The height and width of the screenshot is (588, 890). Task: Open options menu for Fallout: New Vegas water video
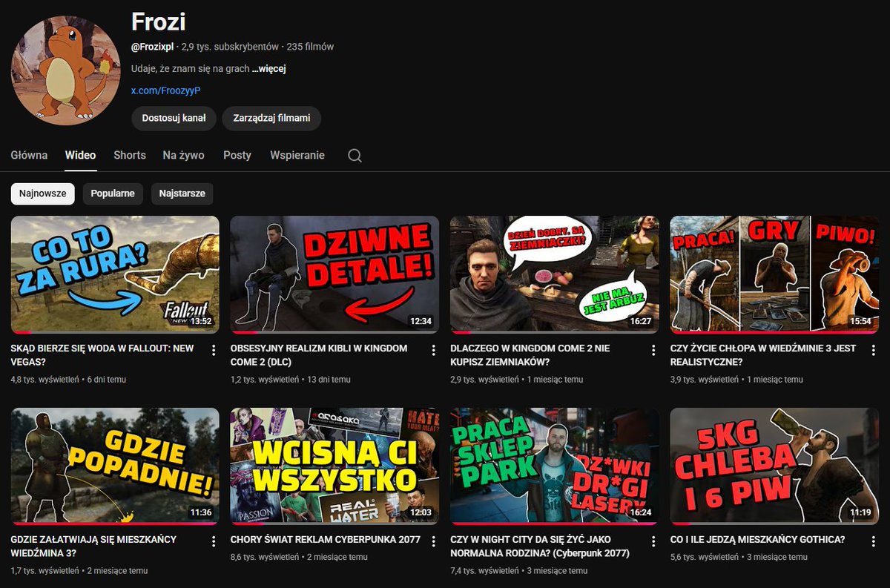pos(214,350)
